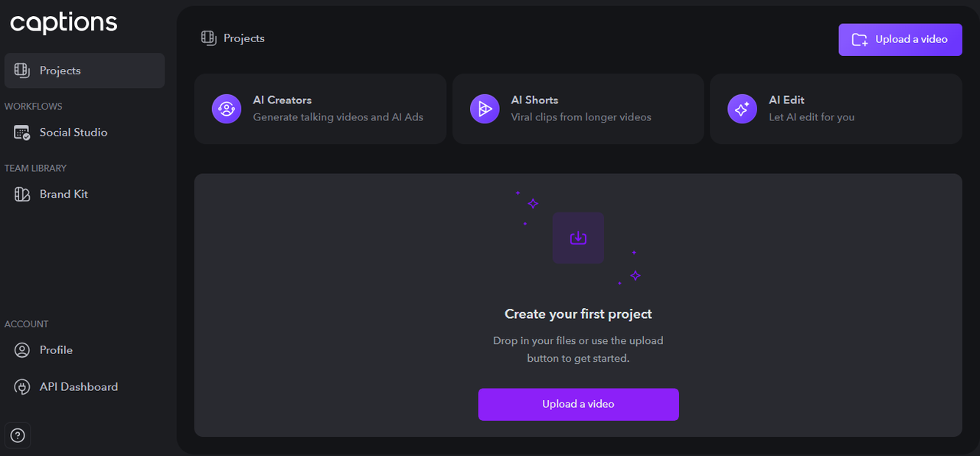Click the AI Shorts purple play icon

pos(485,109)
